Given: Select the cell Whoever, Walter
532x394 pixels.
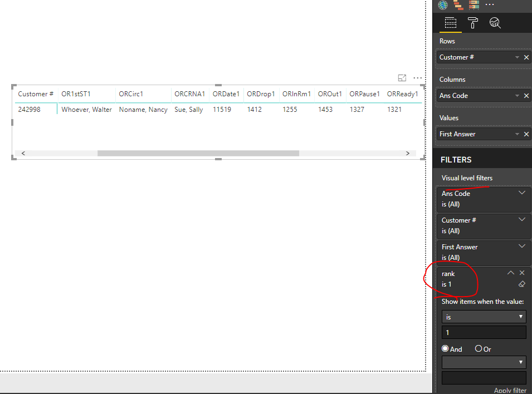Looking at the screenshot, I should pos(86,110).
